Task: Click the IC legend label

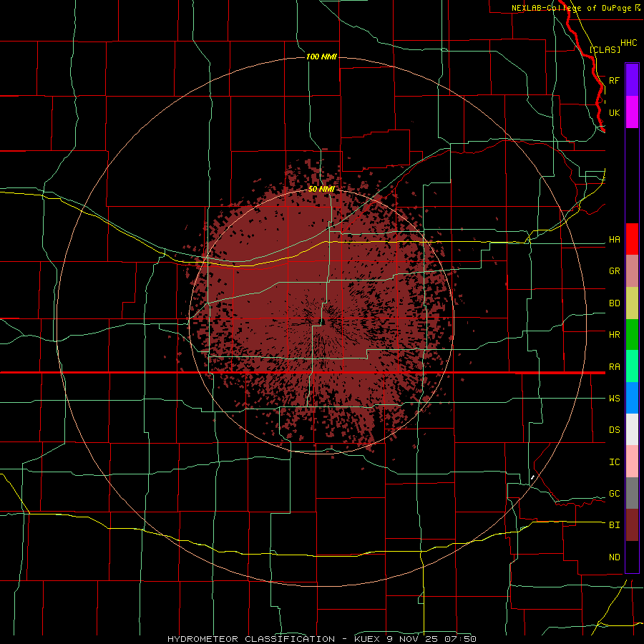Action: pos(614,462)
